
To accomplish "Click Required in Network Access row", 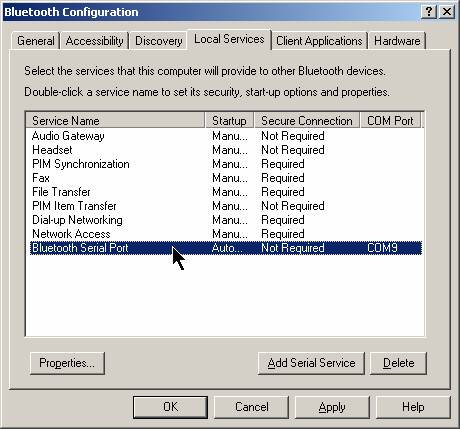I will click(283, 234).
